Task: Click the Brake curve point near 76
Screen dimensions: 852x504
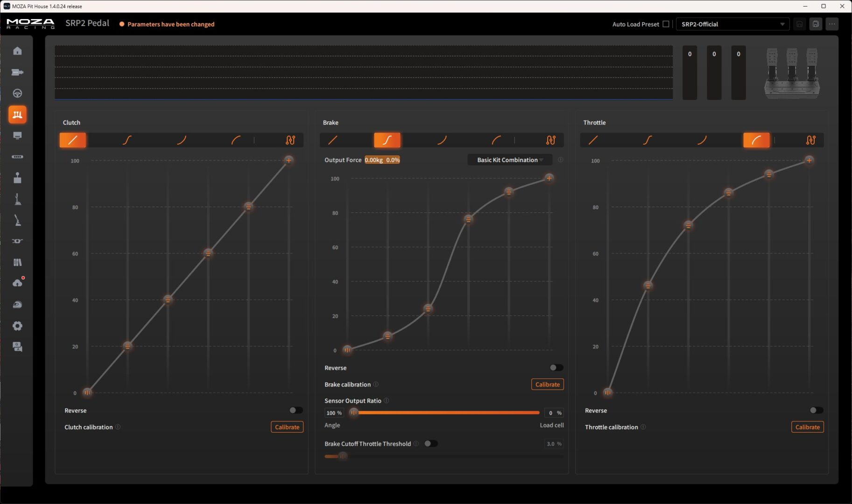Action: pyautogui.click(x=468, y=219)
